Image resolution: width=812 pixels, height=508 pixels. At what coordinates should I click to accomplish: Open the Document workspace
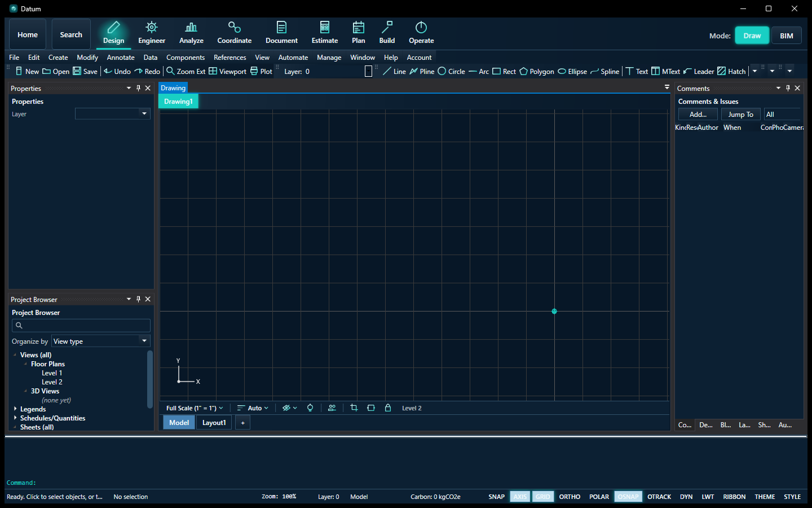coord(281,33)
